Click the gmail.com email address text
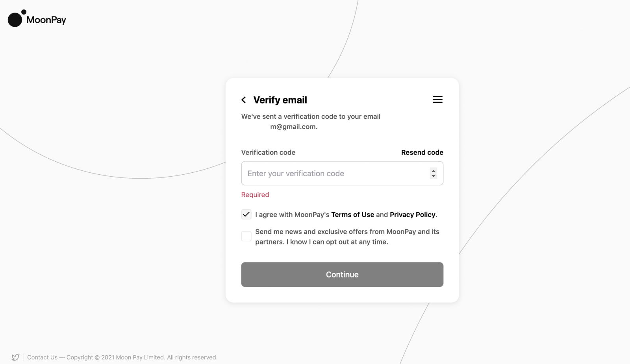Viewport: 630px width, 364px height. point(294,127)
